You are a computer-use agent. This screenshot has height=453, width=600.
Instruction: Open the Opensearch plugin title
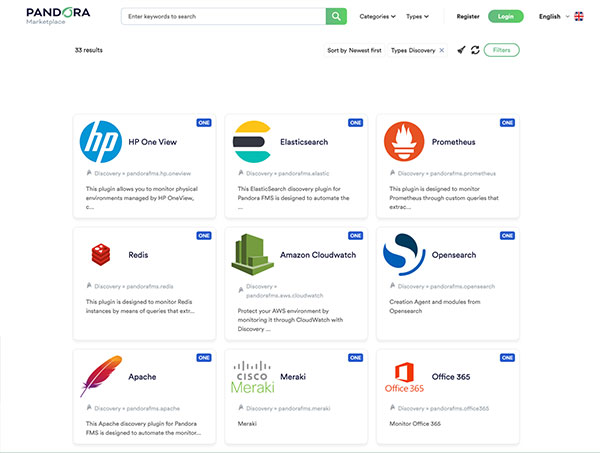point(454,255)
